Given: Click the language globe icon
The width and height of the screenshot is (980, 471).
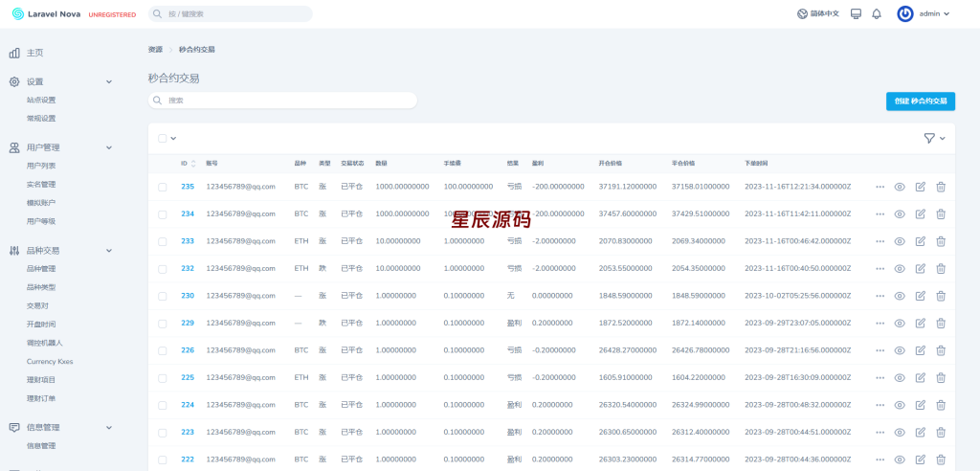Looking at the screenshot, I should [x=803, y=13].
